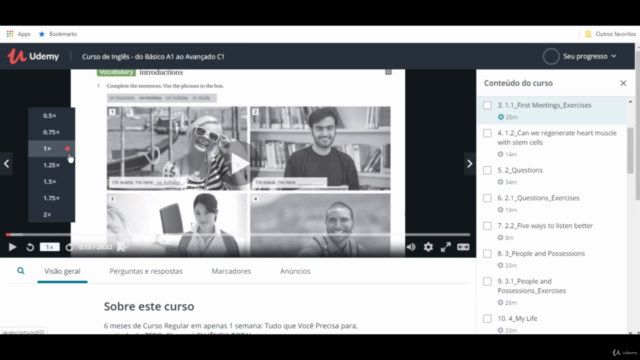Check the 10. 4_My Life checkbox

[x=487, y=318]
